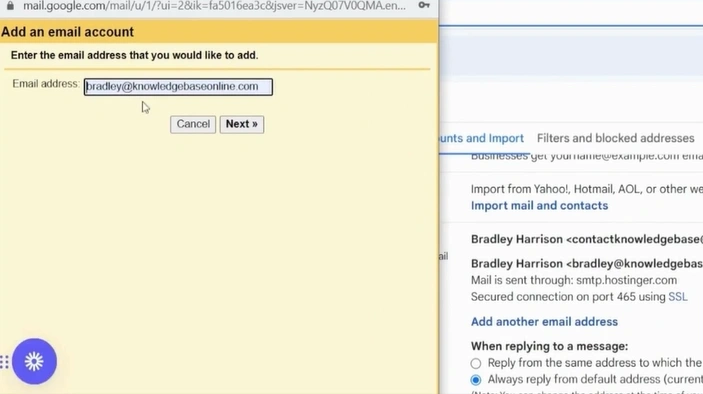Switch to Filters and blocked addresses tab
The image size is (703, 394).
pos(616,138)
